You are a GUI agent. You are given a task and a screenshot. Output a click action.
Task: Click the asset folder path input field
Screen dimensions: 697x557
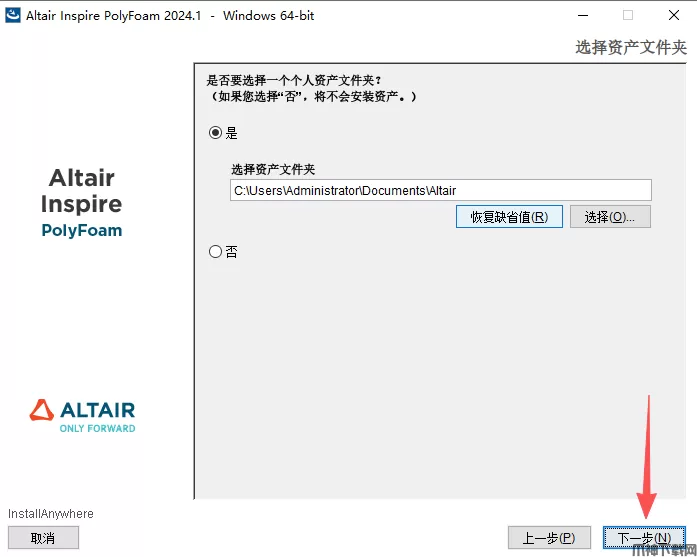click(x=441, y=190)
